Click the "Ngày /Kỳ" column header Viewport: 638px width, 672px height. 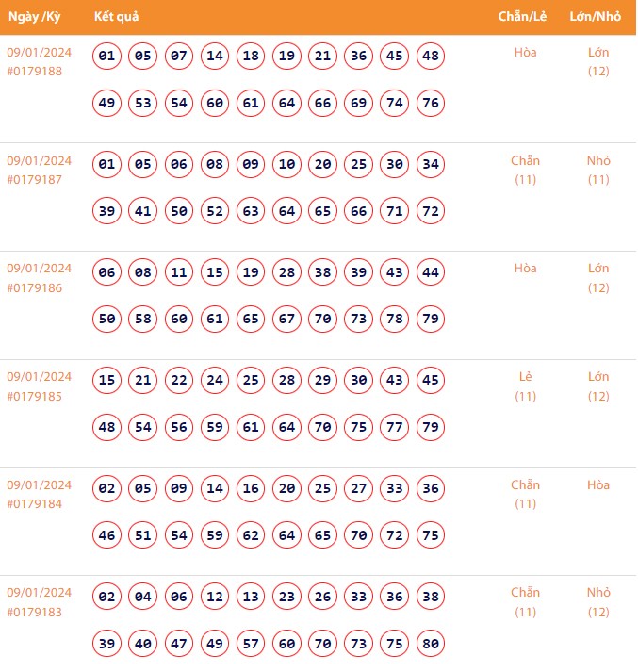(x=37, y=17)
